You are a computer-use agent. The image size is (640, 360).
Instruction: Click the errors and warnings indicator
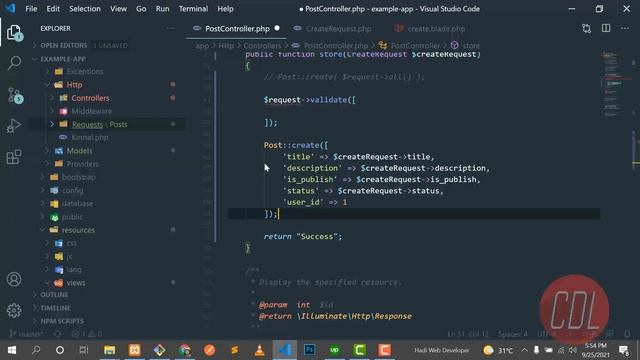tap(87, 334)
